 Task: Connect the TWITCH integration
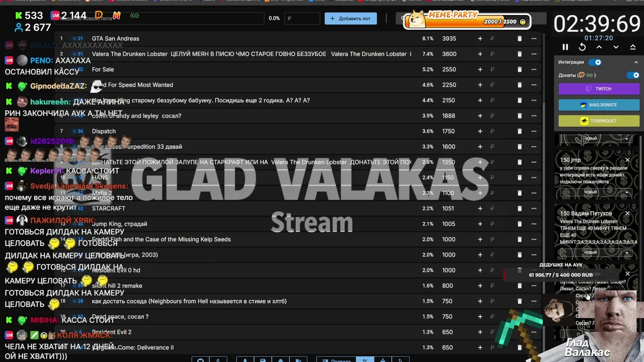point(599,88)
